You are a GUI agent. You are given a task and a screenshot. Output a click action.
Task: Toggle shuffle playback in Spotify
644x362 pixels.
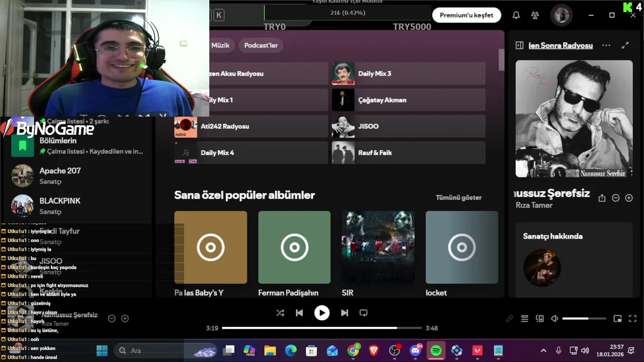coord(280,313)
